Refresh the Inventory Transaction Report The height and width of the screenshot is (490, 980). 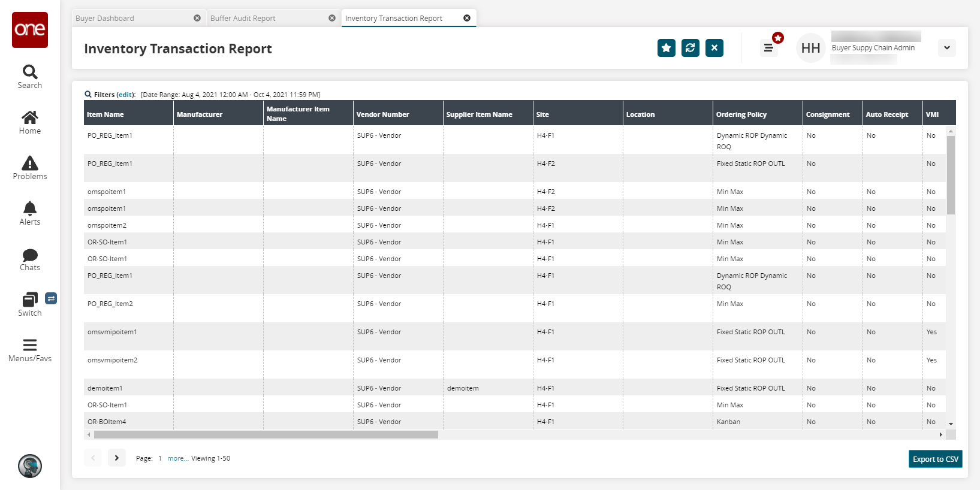[690, 48]
